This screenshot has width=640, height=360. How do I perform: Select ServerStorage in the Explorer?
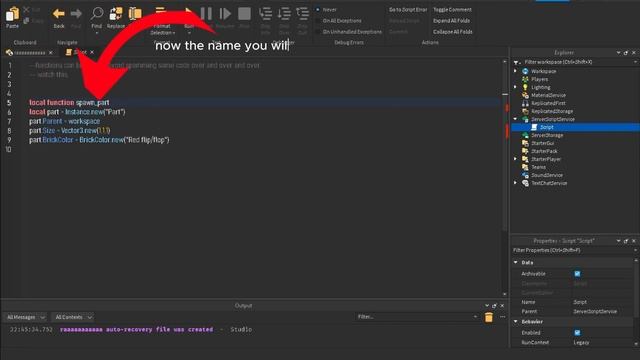pos(547,135)
